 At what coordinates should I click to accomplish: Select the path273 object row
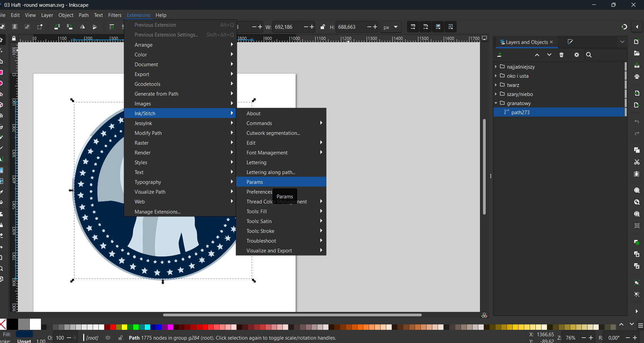coord(559,112)
